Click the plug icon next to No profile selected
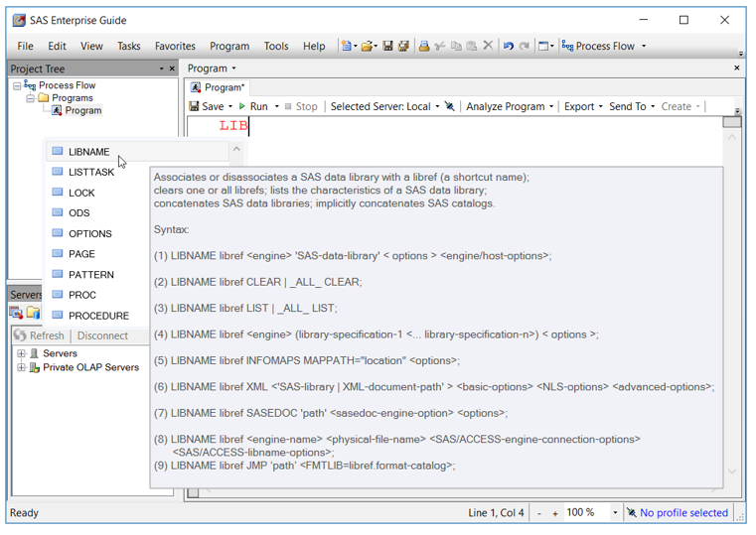The width and height of the screenshot is (756, 535). [x=631, y=513]
